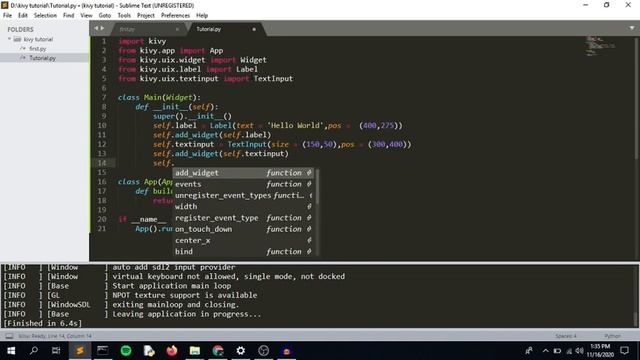The image size is (640, 360).
Task: Select Tutorial.py in the sidebar
Action: (x=42, y=58)
